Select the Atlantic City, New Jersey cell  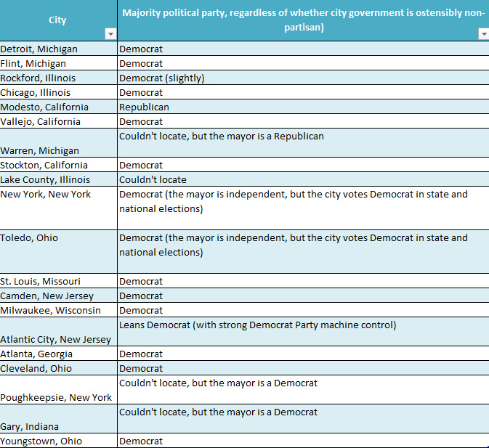(x=58, y=332)
